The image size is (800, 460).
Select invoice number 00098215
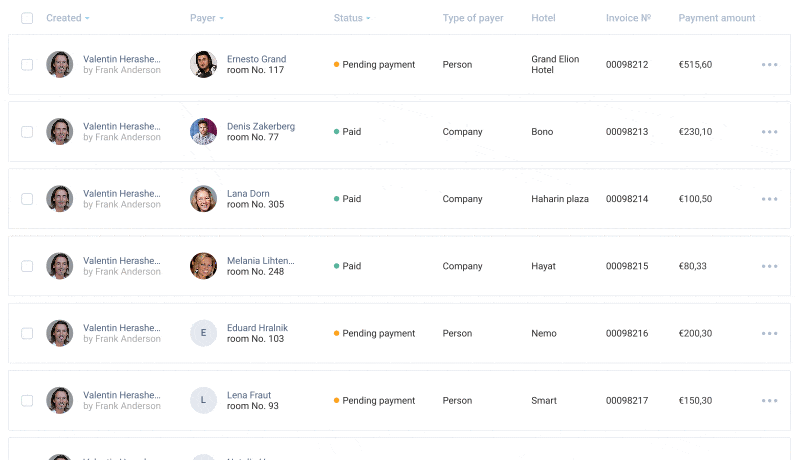coord(627,266)
